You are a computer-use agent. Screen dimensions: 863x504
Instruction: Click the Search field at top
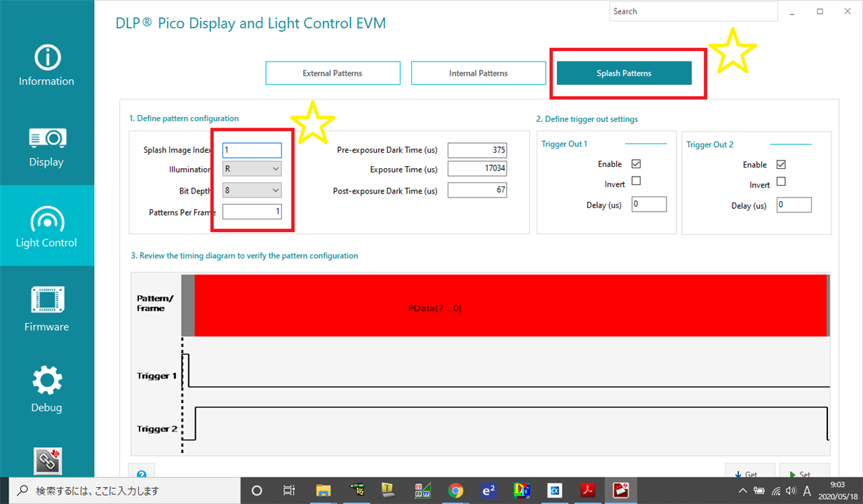(x=693, y=11)
